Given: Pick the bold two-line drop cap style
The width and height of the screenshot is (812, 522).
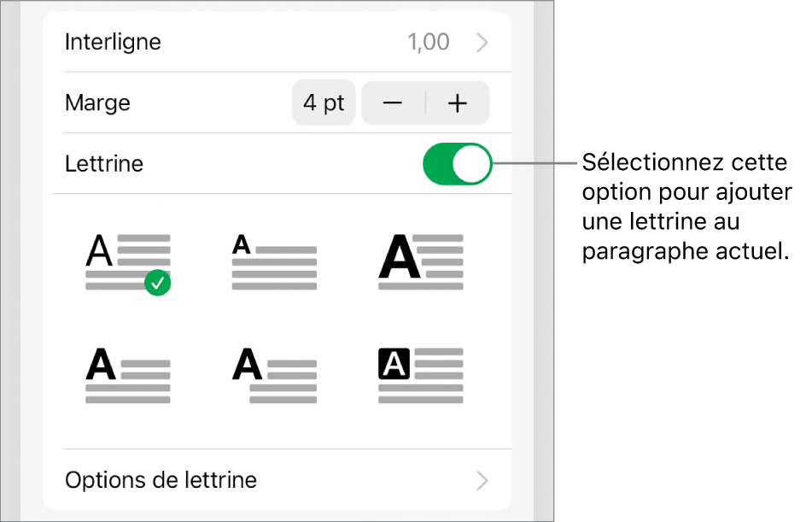Looking at the screenshot, I should [128, 375].
